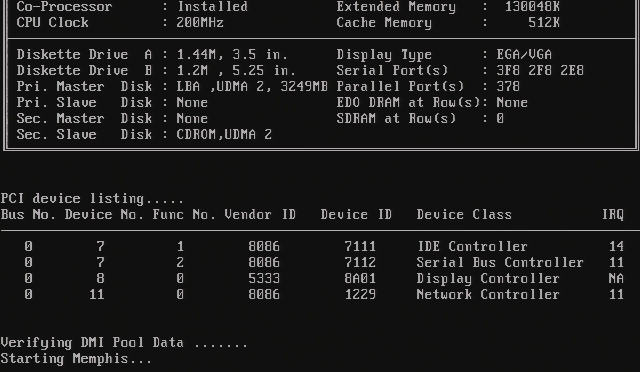Image resolution: width=640 pixels, height=372 pixels.
Task: Click the "Starting Memphis..." text line
Action: pyautogui.click(x=76, y=359)
